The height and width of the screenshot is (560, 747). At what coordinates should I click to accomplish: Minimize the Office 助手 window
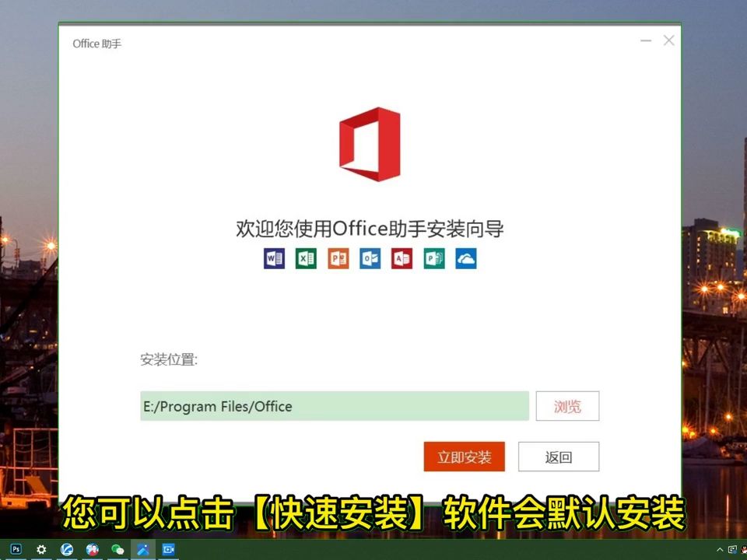646,41
